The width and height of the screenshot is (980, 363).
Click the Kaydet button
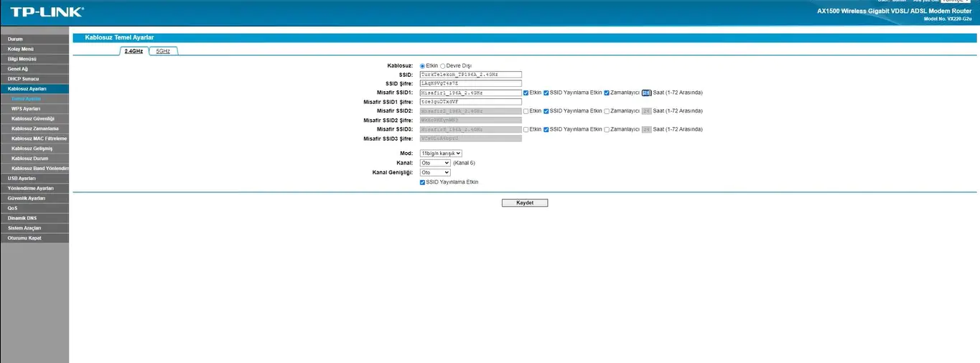pyautogui.click(x=524, y=203)
